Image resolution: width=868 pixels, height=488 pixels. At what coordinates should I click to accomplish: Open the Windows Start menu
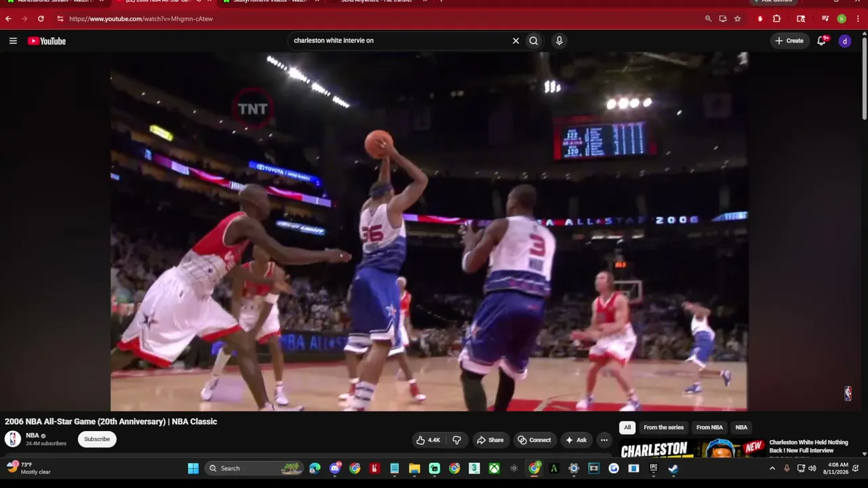pyautogui.click(x=193, y=468)
